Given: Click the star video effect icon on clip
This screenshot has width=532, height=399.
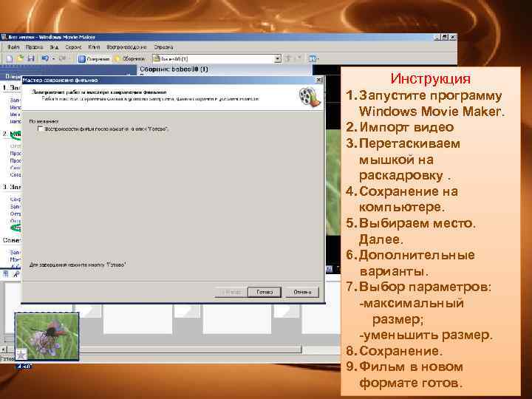Looking at the screenshot, I should tap(21, 355).
